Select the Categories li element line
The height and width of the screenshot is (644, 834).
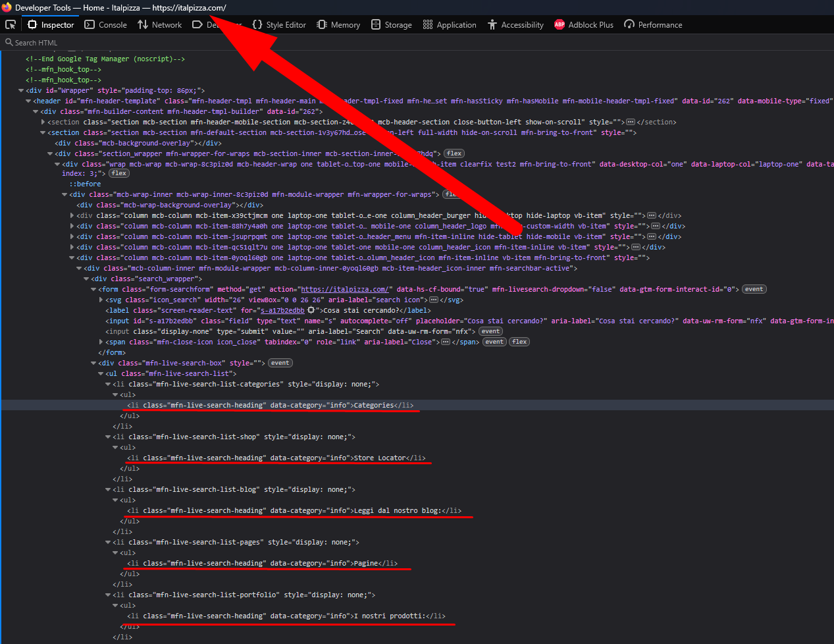click(x=271, y=406)
